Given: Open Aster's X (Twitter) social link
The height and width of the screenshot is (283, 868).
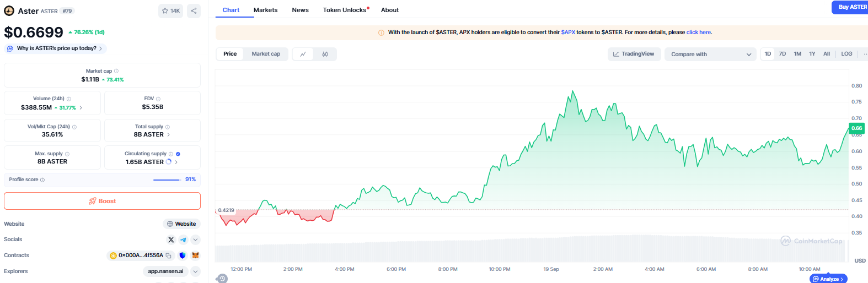Looking at the screenshot, I should click(x=171, y=240).
